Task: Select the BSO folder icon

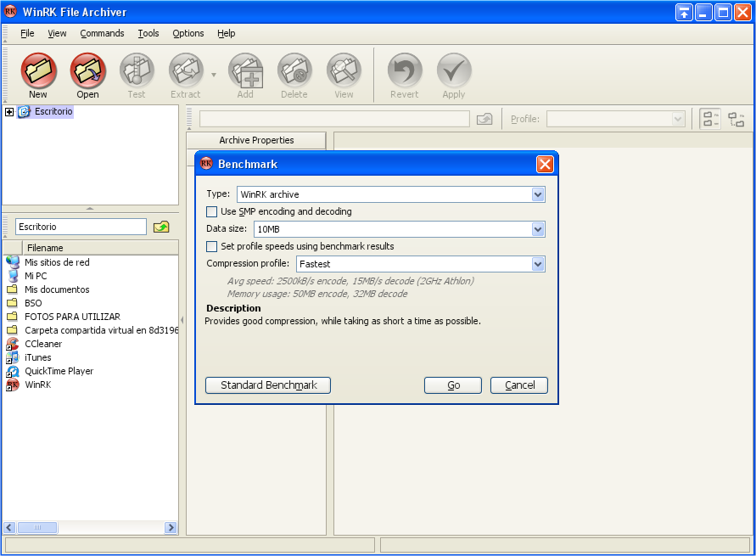Action: [x=13, y=303]
